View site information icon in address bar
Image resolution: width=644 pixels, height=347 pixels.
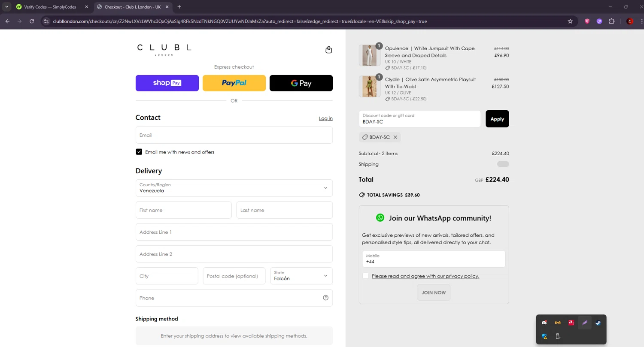[x=46, y=21]
